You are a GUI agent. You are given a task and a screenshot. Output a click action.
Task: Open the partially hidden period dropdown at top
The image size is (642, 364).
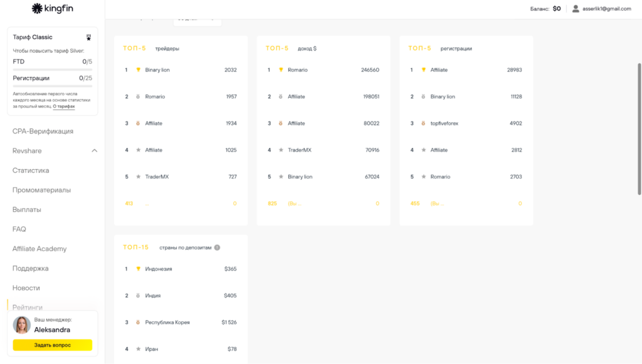[x=197, y=21]
